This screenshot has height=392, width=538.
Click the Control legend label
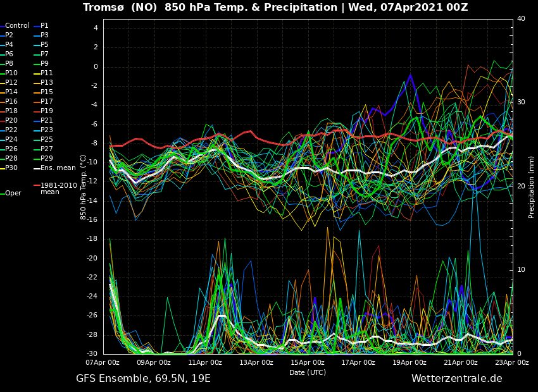tap(17, 26)
